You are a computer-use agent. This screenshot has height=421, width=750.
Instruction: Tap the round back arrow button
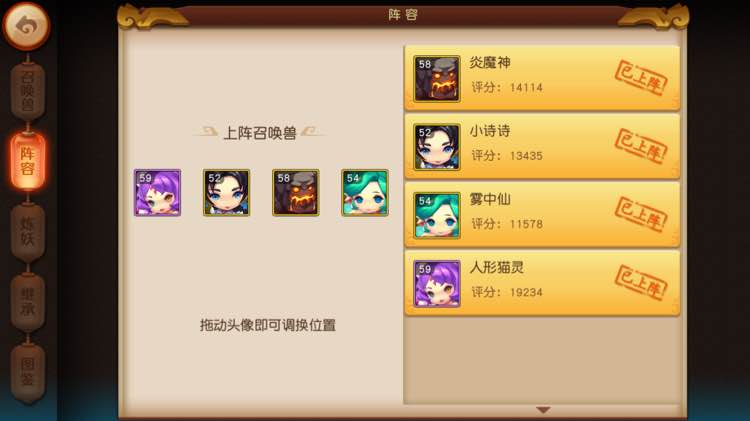coord(26,26)
